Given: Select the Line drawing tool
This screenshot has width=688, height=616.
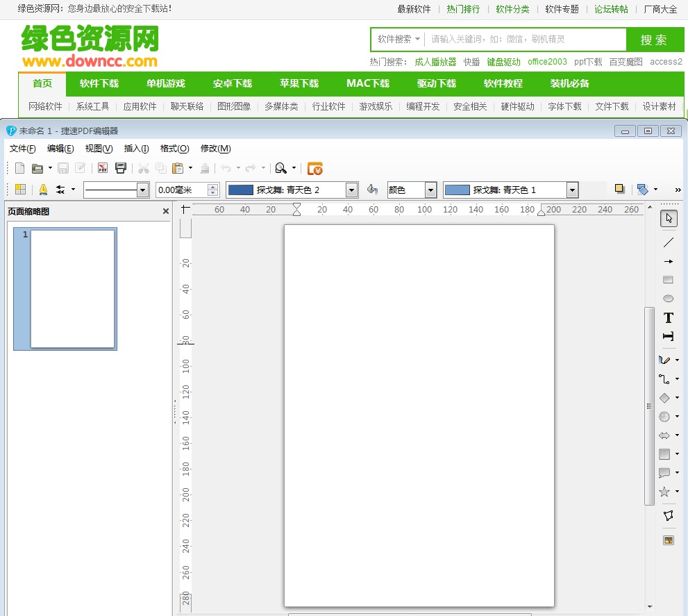Looking at the screenshot, I should (668, 242).
